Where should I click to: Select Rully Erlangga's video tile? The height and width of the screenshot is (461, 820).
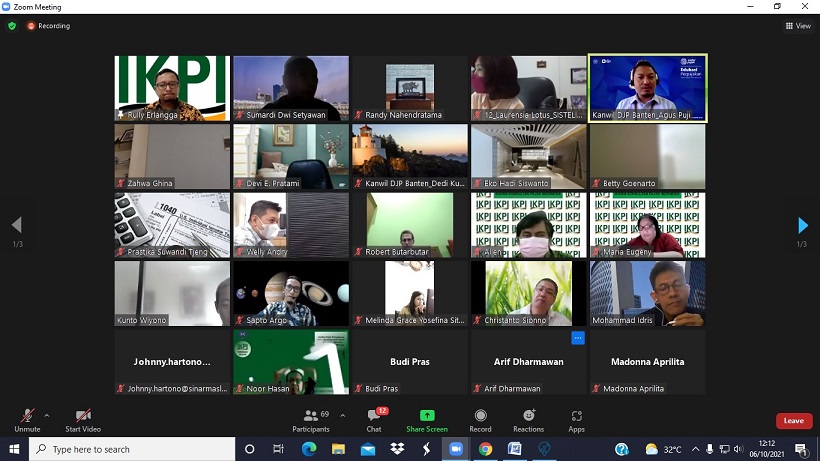(x=172, y=88)
